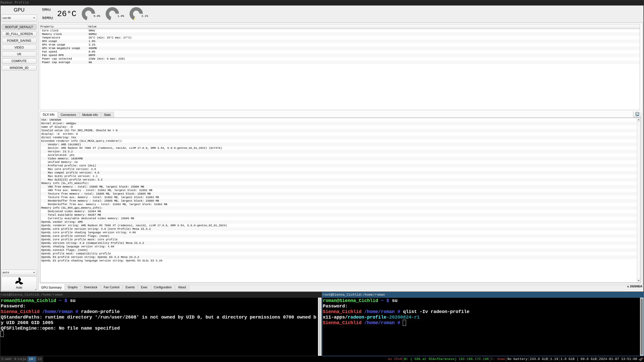Click the fan speed gauge showing 0.0%
Viewport: 644px width, 362px height.
coord(89,14)
